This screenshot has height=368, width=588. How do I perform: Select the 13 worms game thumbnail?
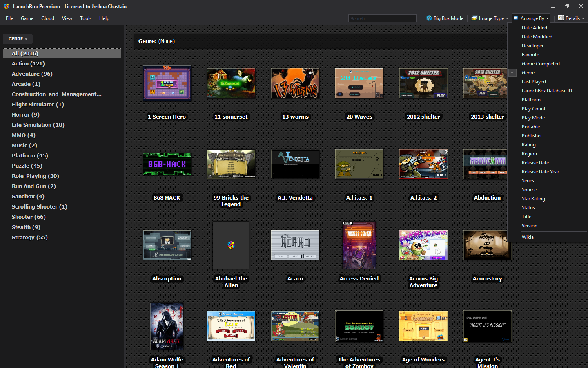click(295, 83)
